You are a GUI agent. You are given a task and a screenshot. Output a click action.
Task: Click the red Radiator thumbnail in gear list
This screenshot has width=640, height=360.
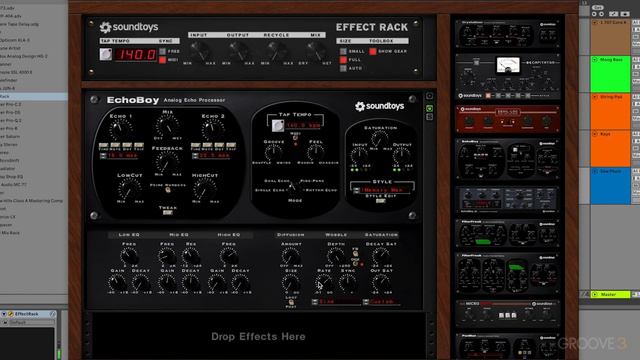point(507,119)
